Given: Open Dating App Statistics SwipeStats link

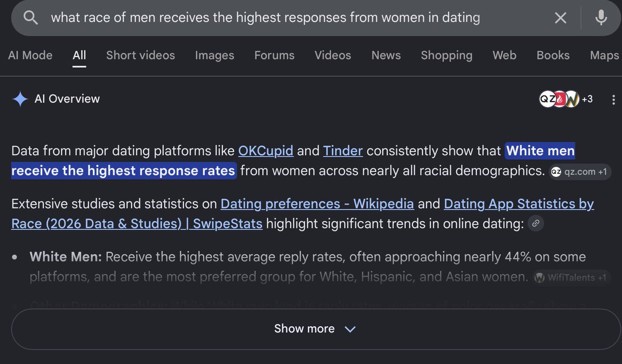Looking at the screenshot, I should [x=303, y=214].
